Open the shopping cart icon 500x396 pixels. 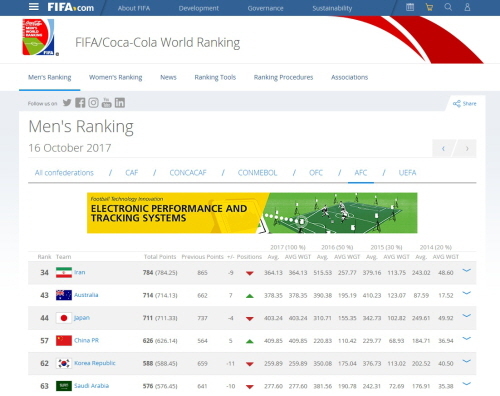click(429, 7)
